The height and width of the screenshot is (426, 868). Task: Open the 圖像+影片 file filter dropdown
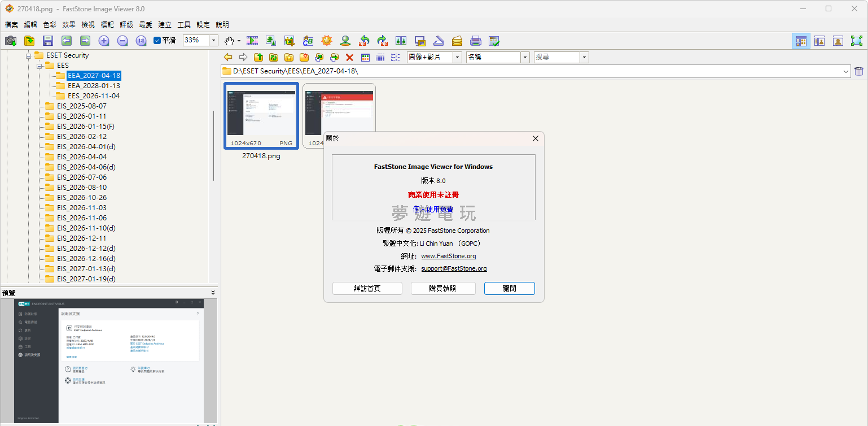point(457,57)
